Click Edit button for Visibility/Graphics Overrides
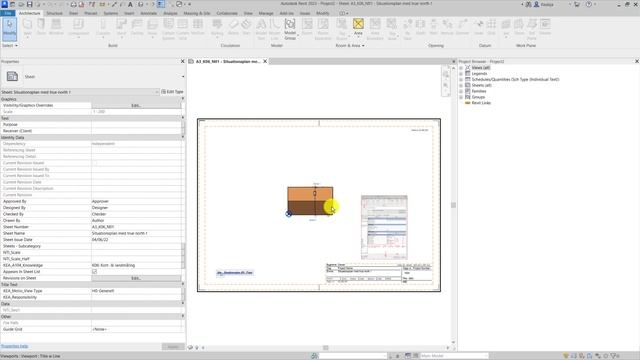The width and height of the screenshot is (640, 360). 136,105
